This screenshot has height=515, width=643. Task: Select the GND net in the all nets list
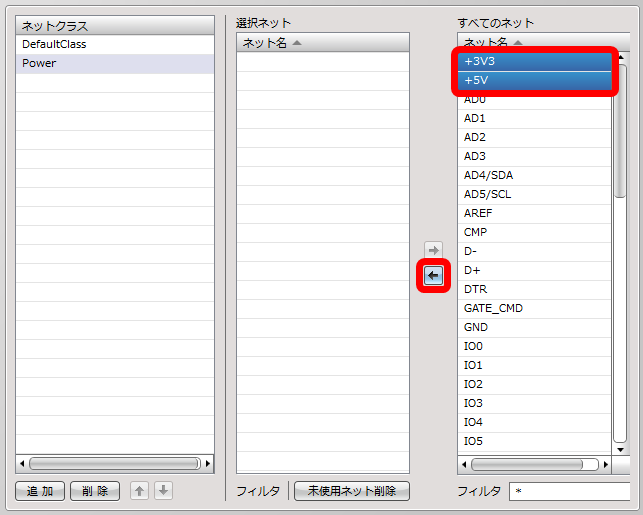[534, 327]
